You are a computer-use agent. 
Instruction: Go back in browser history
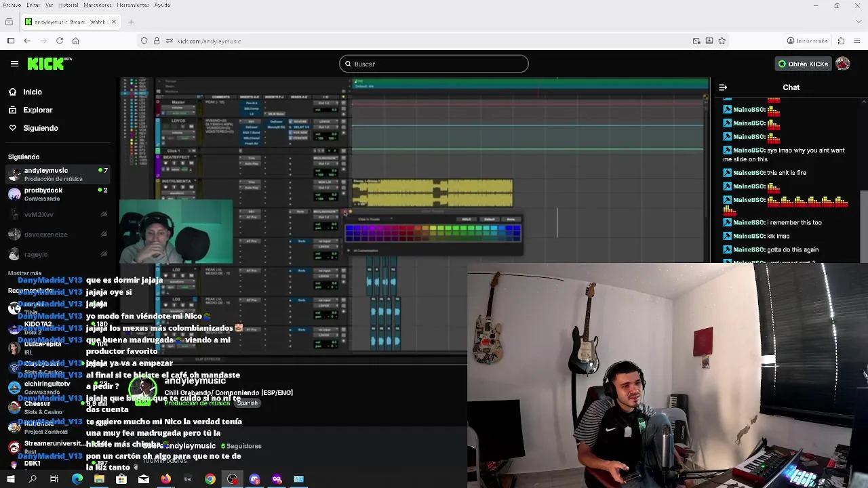point(27,41)
